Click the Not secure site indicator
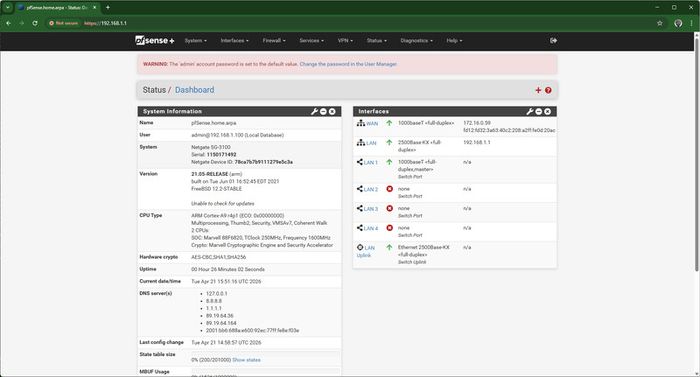The height and width of the screenshot is (377, 700). (63, 23)
